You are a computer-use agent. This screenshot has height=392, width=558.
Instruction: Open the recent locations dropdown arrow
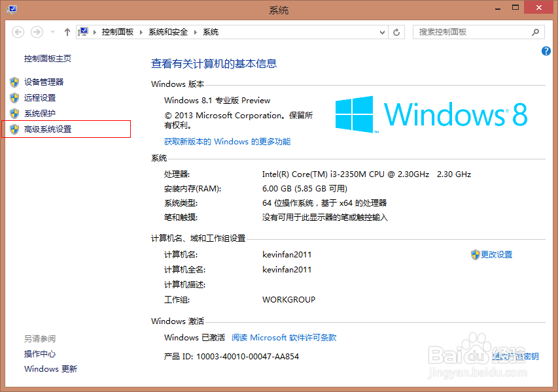point(52,33)
